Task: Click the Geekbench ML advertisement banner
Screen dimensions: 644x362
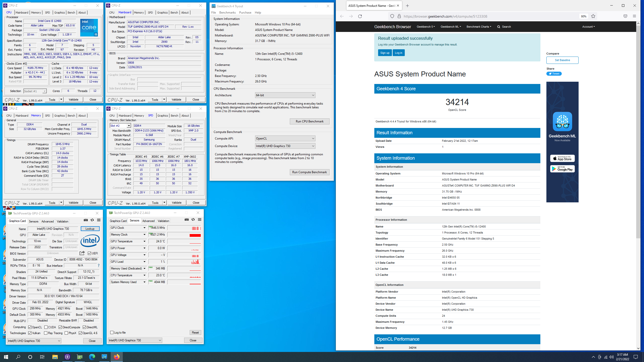Action: (562, 142)
